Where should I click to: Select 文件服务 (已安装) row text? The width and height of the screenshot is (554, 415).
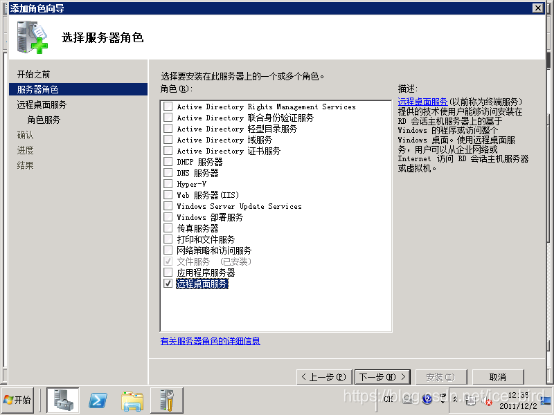point(214,262)
